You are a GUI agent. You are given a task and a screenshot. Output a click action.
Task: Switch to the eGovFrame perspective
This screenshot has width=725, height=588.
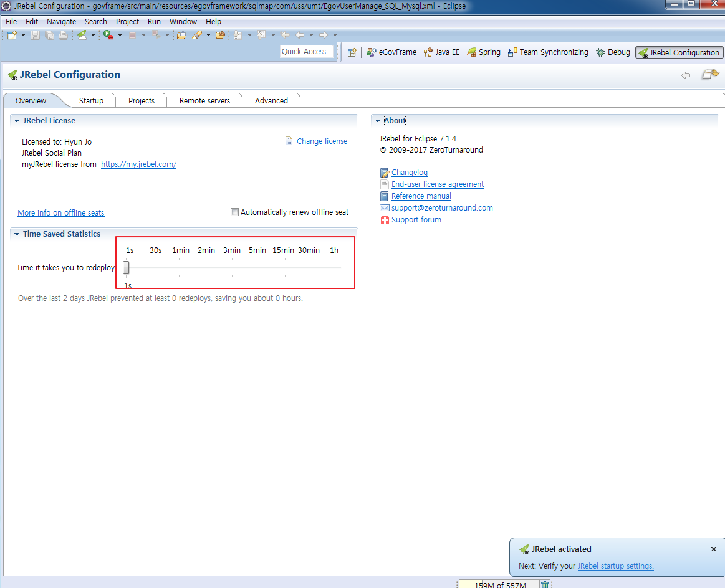pyautogui.click(x=391, y=52)
